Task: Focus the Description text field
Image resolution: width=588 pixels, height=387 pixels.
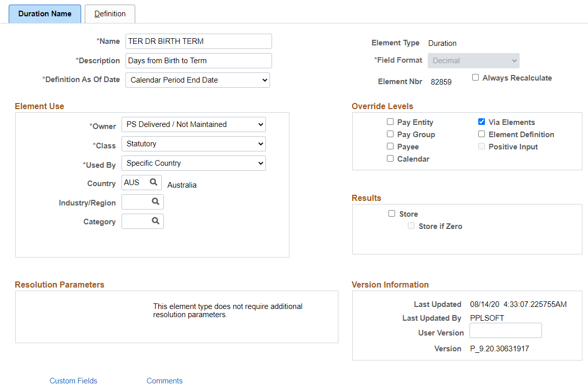Action: pos(199,61)
